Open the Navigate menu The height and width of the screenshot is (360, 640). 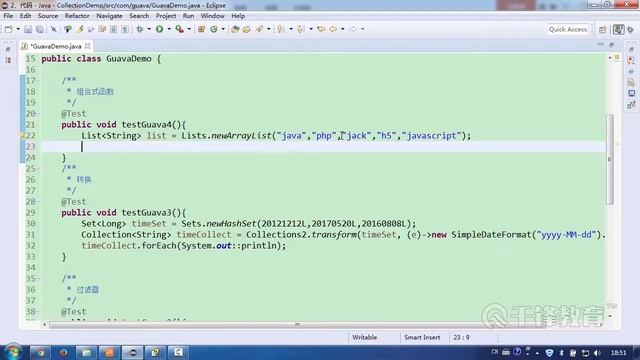[x=109, y=16]
